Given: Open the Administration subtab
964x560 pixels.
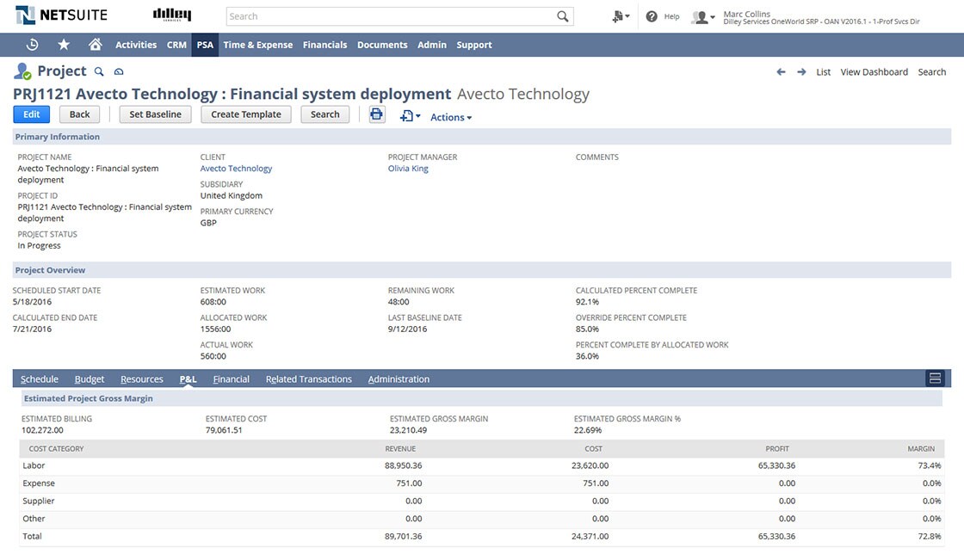Looking at the screenshot, I should [399, 379].
